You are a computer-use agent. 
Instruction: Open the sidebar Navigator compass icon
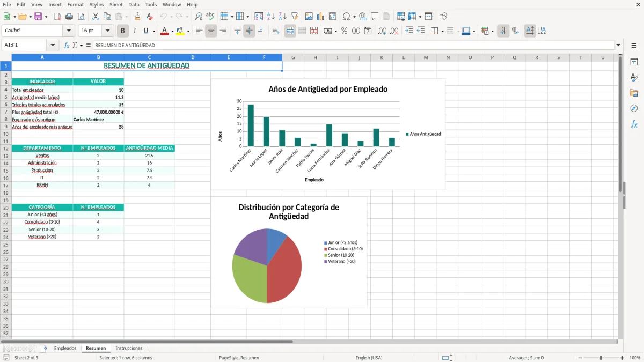634,108
